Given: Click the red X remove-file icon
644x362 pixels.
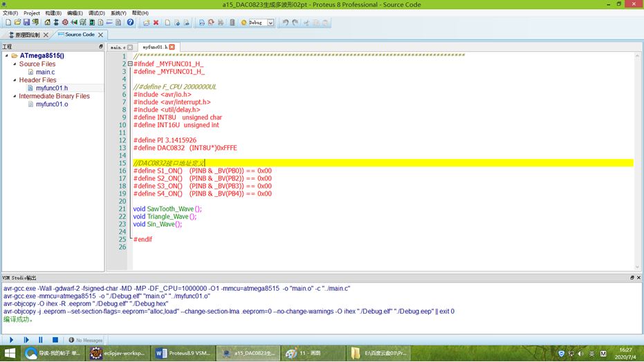Looking at the screenshot, I should point(156,23).
